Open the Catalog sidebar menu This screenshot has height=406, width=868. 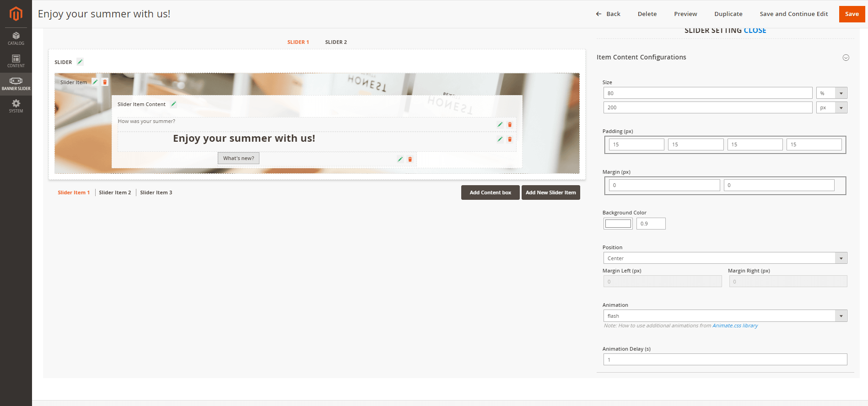point(16,39)
